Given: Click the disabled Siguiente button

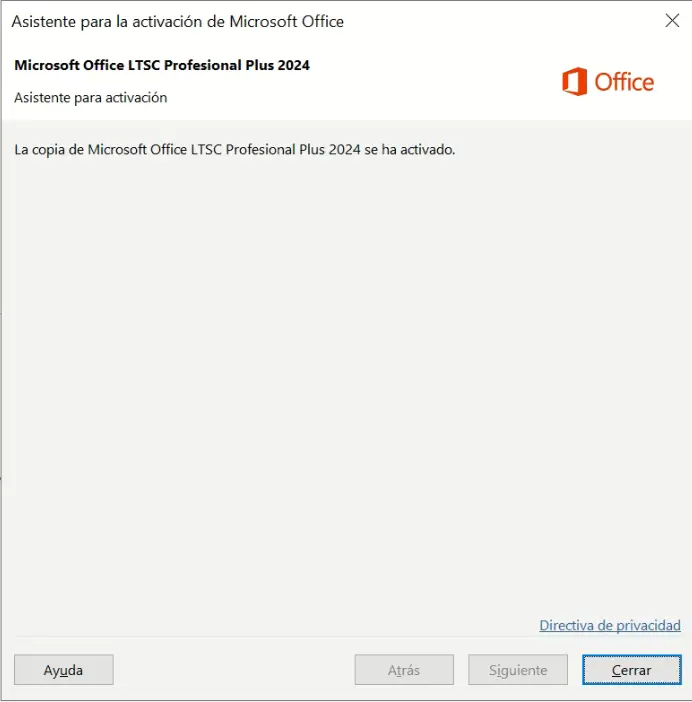Looking at the screenshot, I should tap(518, 670).
